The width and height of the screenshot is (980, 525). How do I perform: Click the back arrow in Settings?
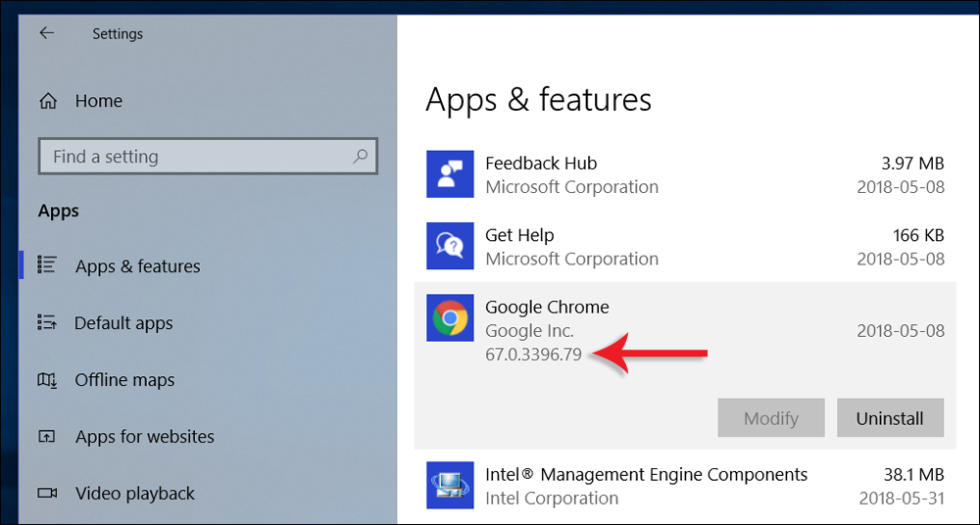tap(46, 33)
